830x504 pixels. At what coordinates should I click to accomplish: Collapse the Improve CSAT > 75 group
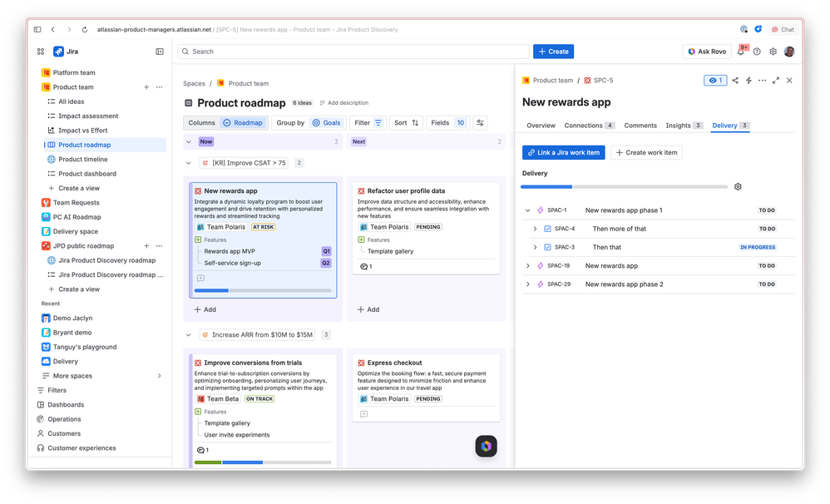(189, 163)
